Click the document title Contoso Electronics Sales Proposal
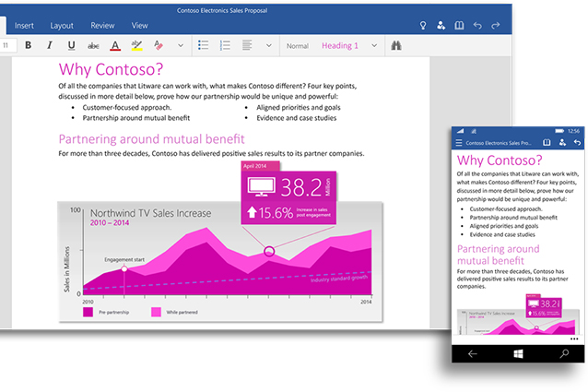Screen dimensions: 588x392 coord(222,10)
